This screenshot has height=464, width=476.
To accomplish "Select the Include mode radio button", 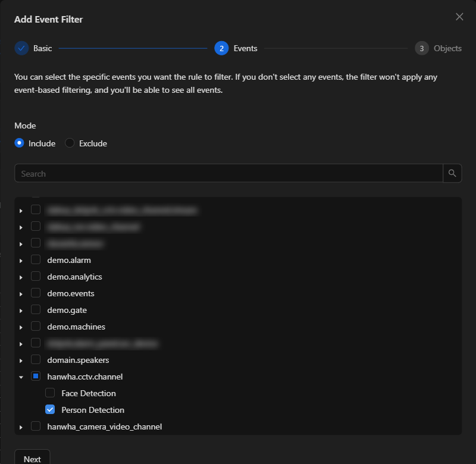I will [x=20, y=143].
